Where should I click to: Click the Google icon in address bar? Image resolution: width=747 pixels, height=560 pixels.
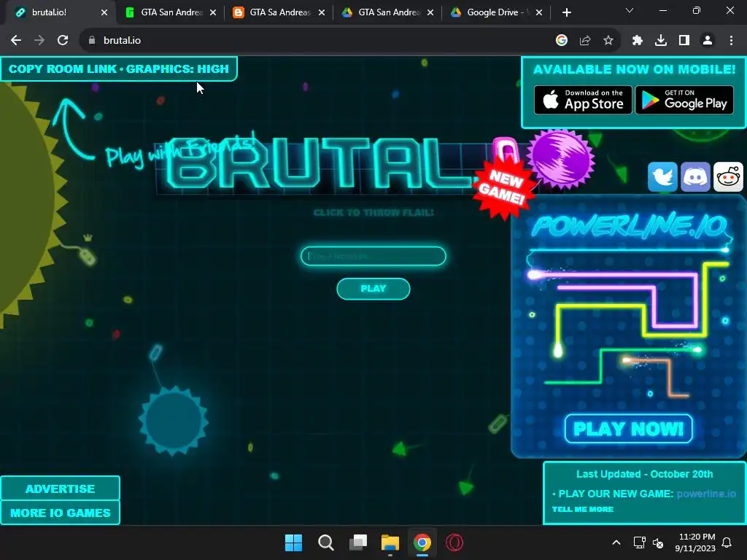tap(562, 41)
